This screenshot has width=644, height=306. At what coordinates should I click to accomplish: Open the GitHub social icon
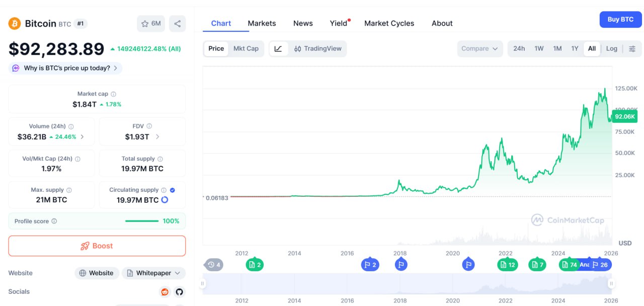179,292
